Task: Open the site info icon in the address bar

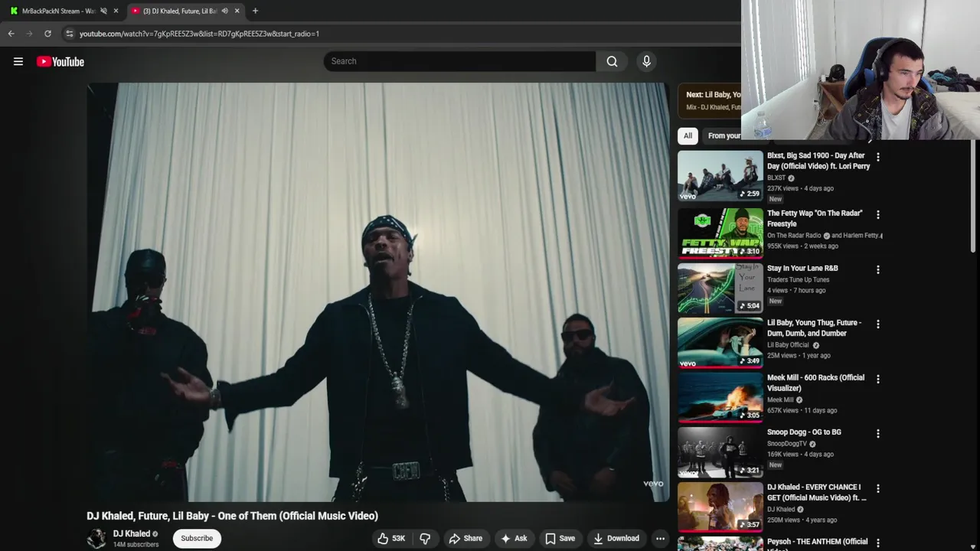Action: (x=69, y=34)
